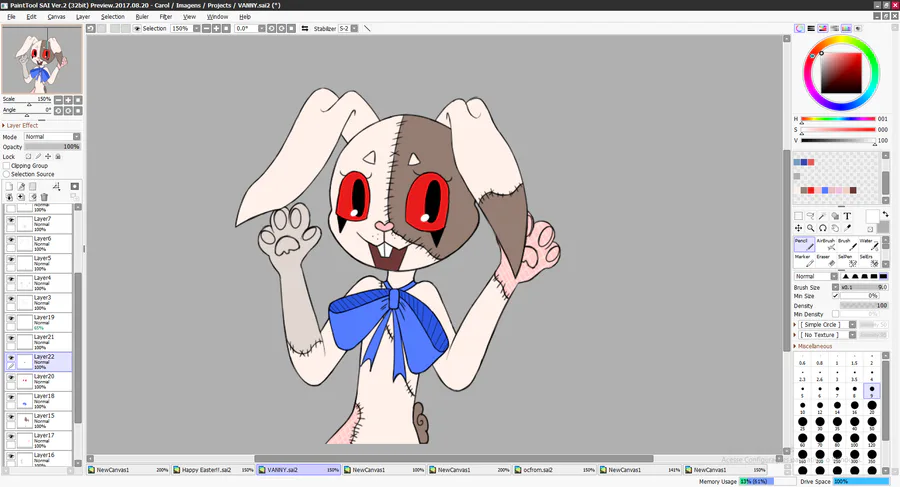Click the red hue square in color wheel
900x487 pixels.
tap(841, 73)
